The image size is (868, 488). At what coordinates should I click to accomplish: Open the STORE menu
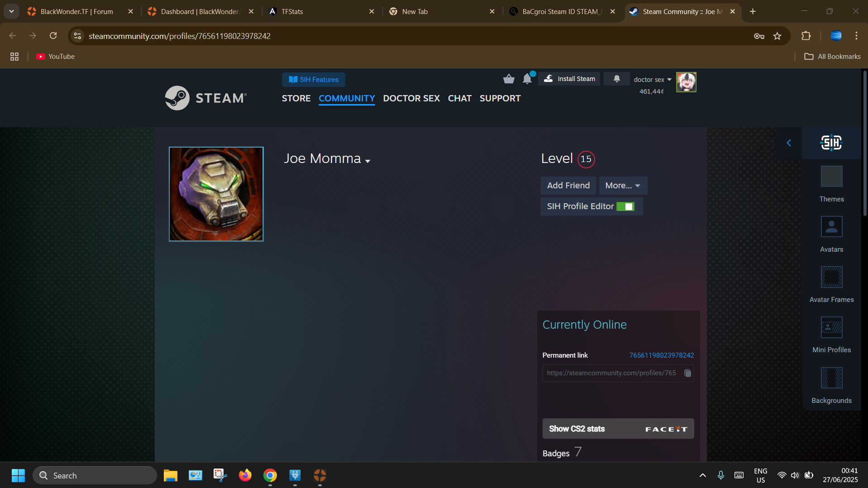click(x=296, y=98)
